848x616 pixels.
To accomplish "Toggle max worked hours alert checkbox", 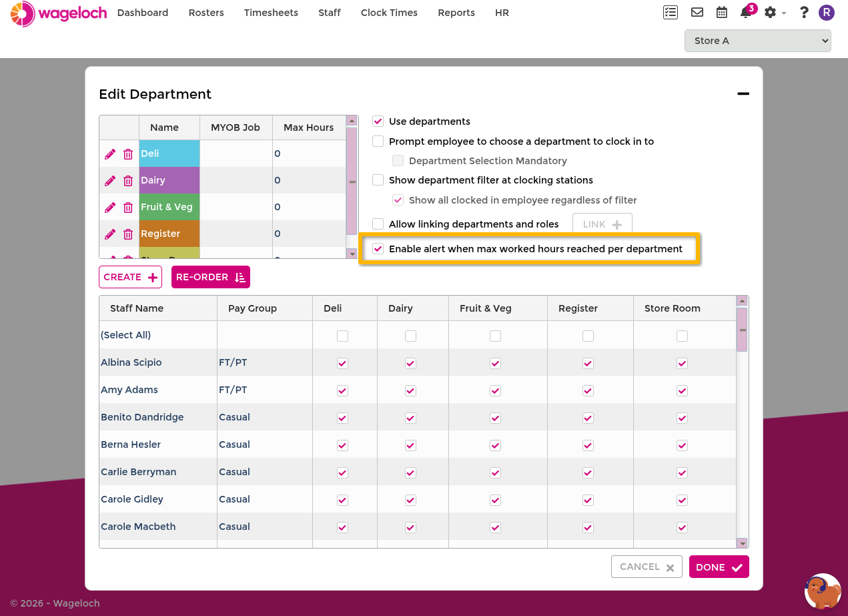I will pos(378,249).
